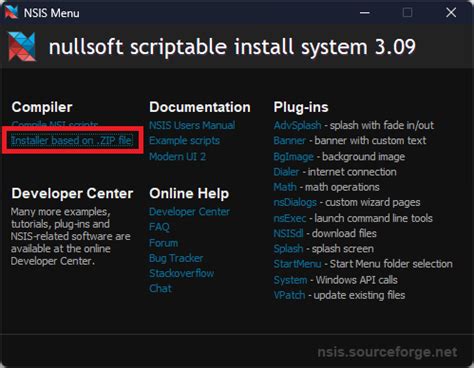Click 'nullsoft scriptable install system 3.09' title
This screenshot has height=368, width=474.
(232, 47)
